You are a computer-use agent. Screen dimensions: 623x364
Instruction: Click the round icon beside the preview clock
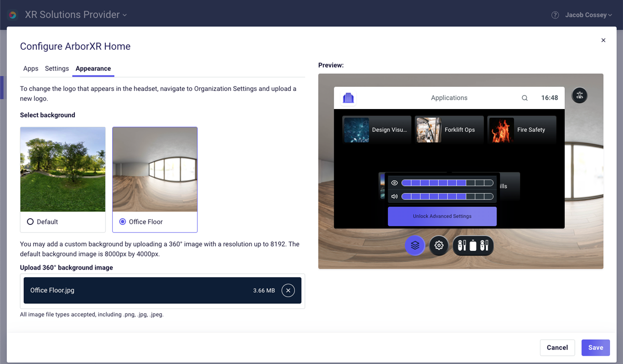click(x=580, y=95)
